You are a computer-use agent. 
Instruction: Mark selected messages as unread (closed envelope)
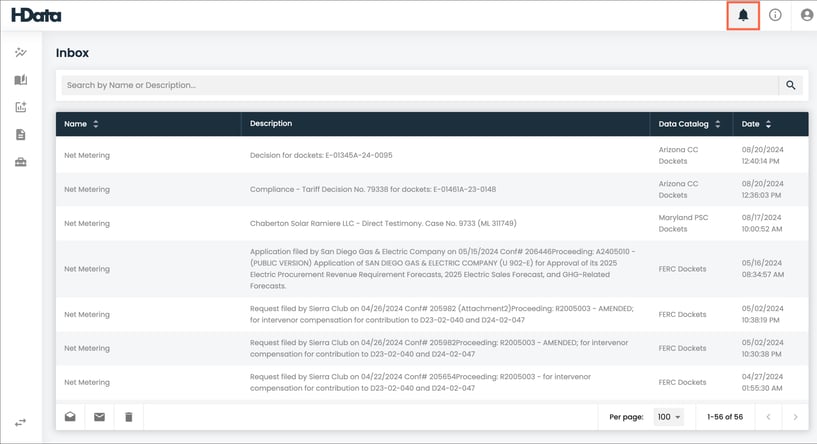coord(100,417)
